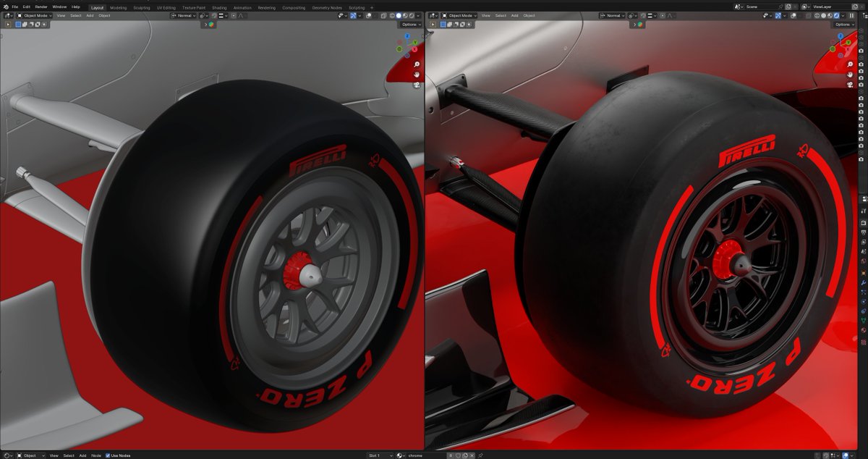868x459 pixels.
Task: Switch to the Modeling workspace tab
Action: coord(119,7)
